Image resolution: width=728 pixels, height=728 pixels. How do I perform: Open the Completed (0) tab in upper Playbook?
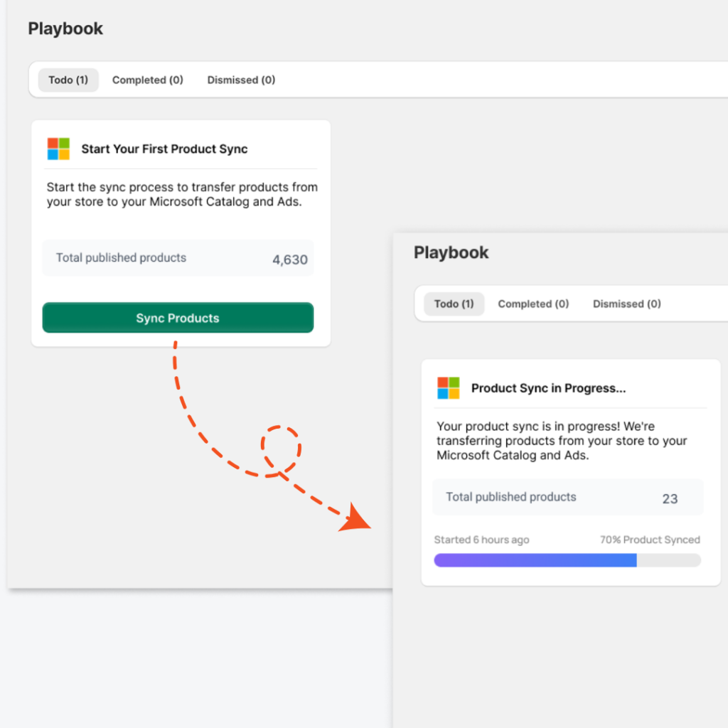(x=148, y=80)
